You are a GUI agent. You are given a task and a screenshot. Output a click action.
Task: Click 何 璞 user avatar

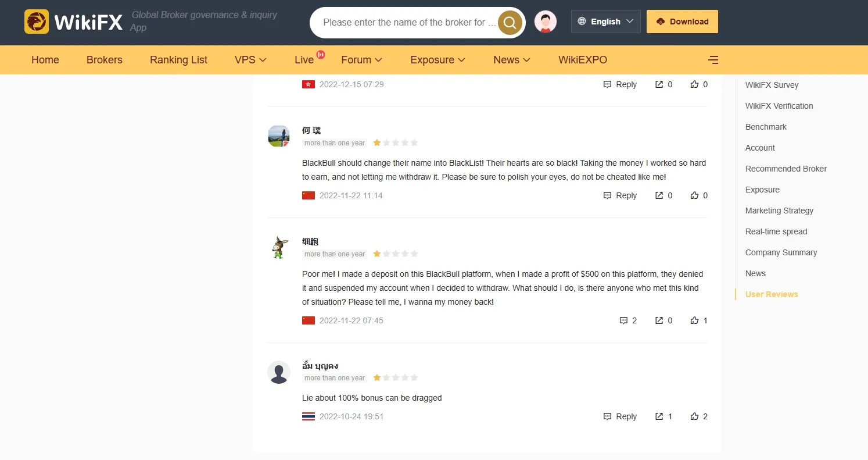tap(279, 136)
